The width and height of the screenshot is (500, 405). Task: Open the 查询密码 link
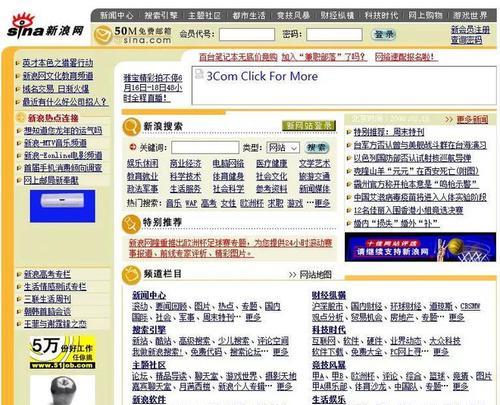pos(466,40)
